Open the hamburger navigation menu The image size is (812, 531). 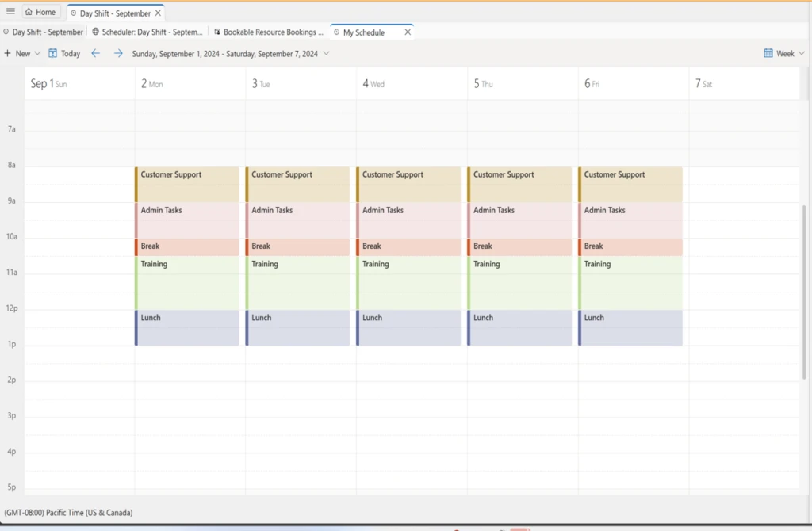pyautogui.click(x=11, y=11)
